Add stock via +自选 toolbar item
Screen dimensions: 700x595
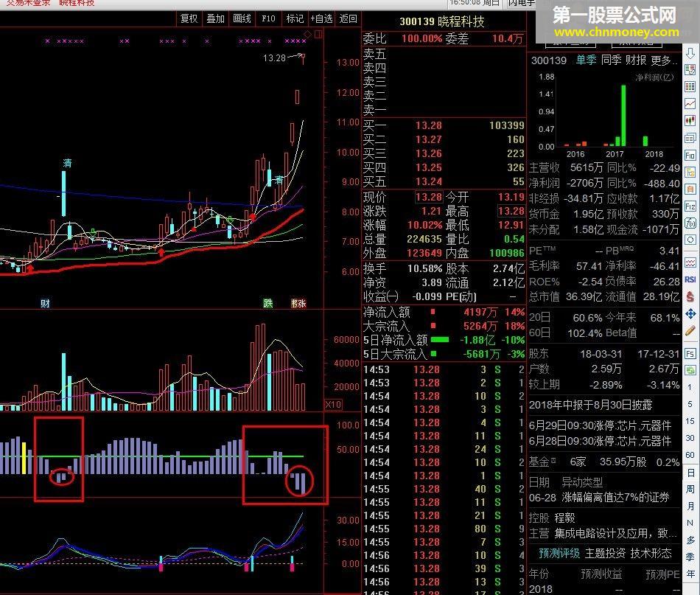[x=322, y=18]
